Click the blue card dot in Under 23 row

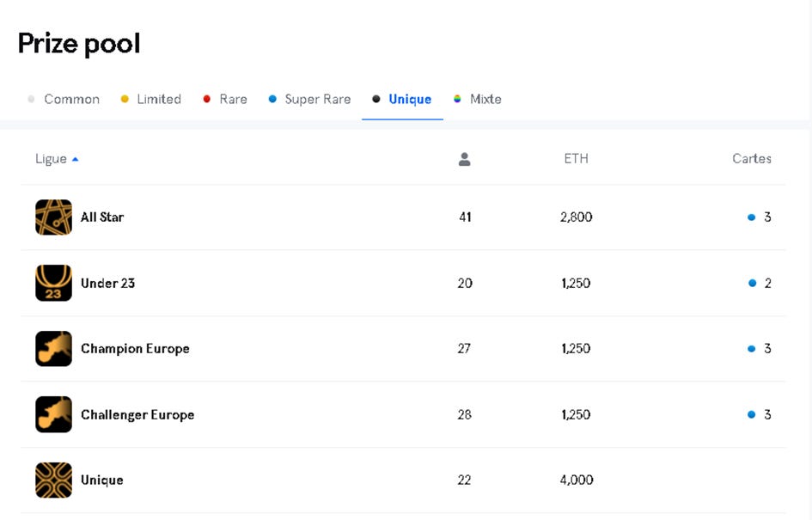[752, 284]
